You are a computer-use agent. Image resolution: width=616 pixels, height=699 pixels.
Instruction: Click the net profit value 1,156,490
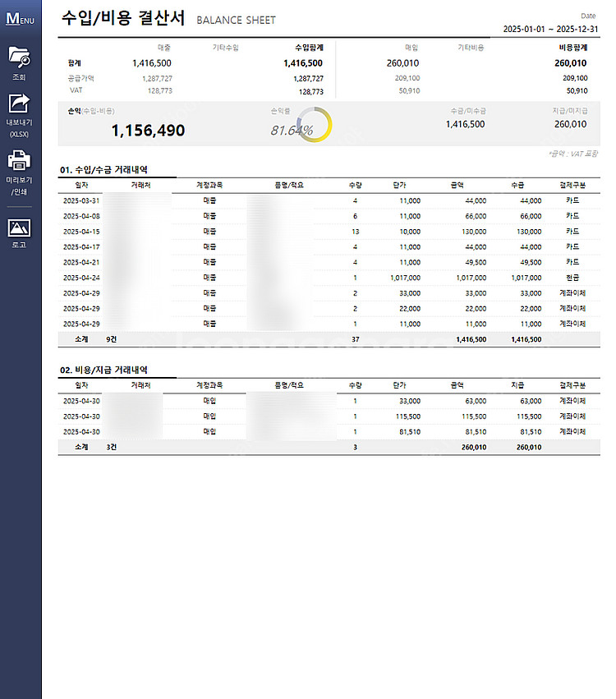pos(148,131)
